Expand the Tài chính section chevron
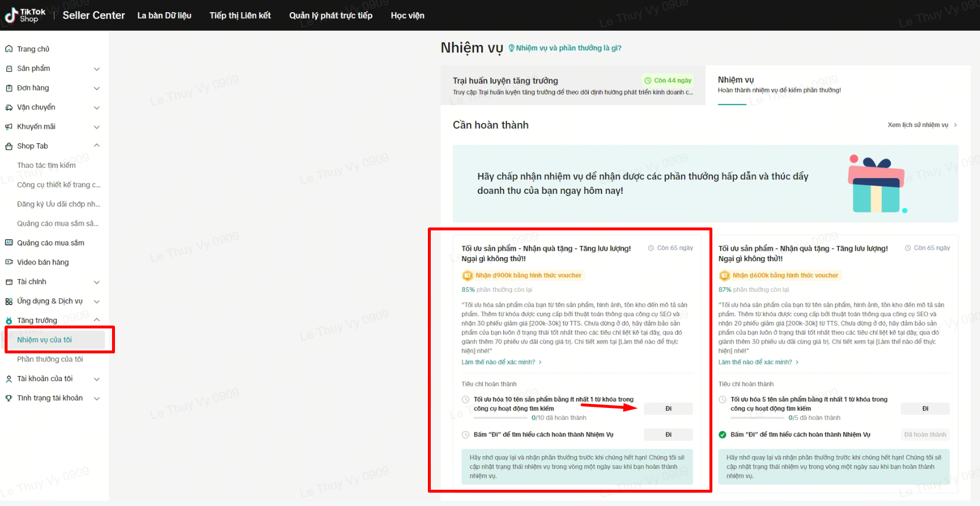The width and height of the screenshot is (980, 506). tap(97, 282)
